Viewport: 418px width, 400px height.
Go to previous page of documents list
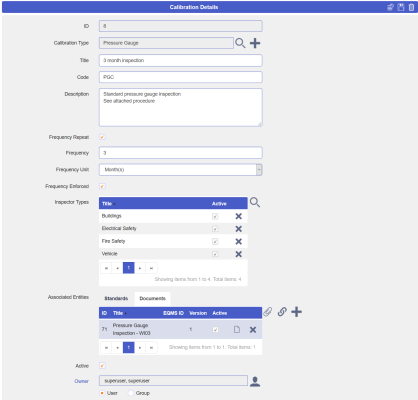(117, 347)
